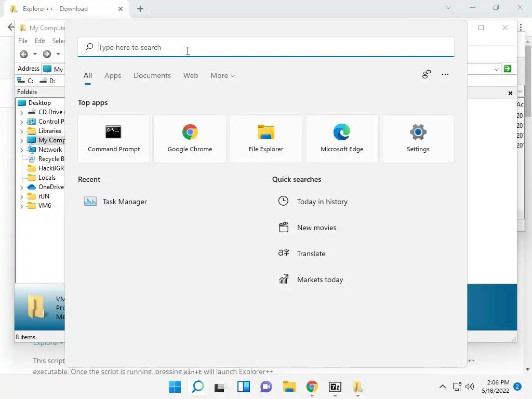The height and width of the screenshot is (399, 532).
Task: Select C: drive in Explorer++ drives bar
Action: coord(25,81)
